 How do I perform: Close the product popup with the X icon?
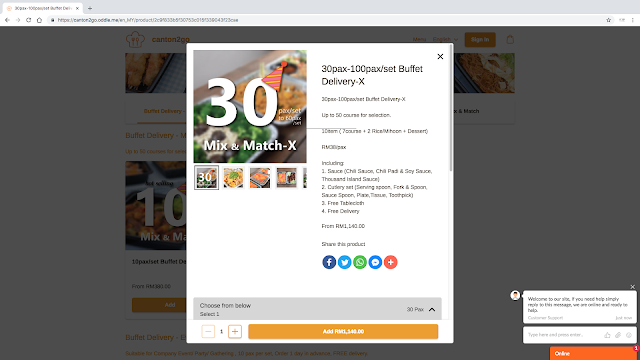(440, 57)
